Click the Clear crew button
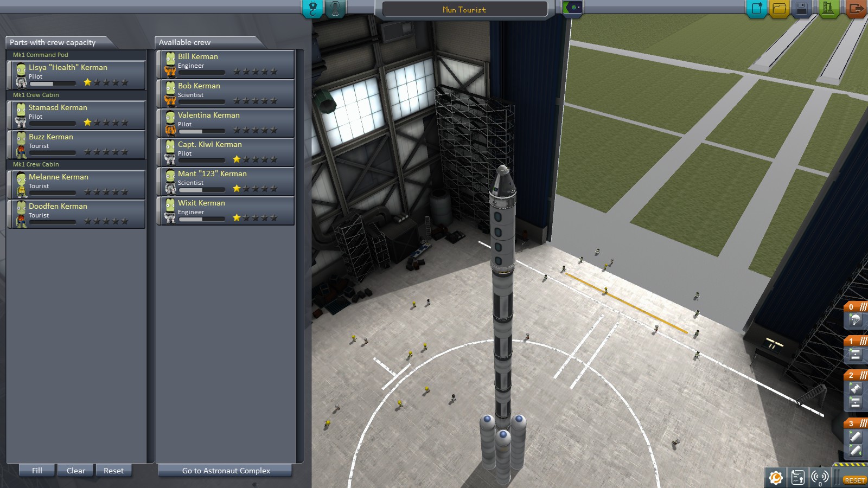The width and height of the screenshot is (868, 488). click(x=76, y=471)
